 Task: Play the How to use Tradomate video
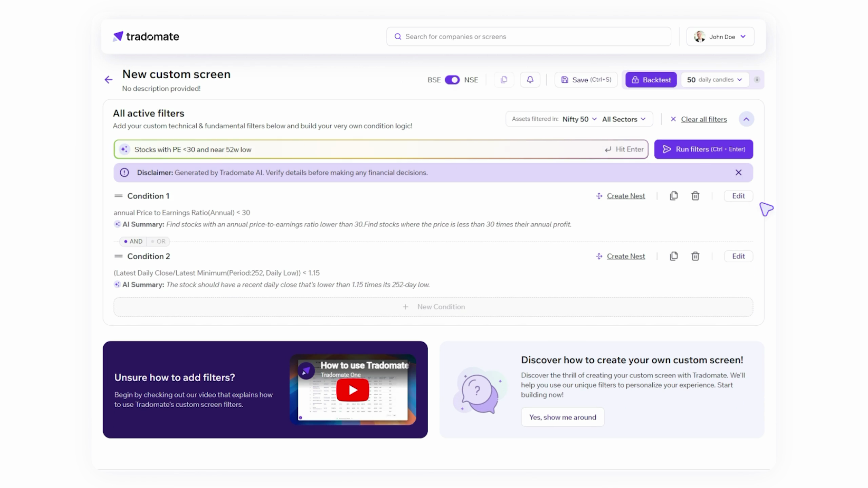point(353,390)
